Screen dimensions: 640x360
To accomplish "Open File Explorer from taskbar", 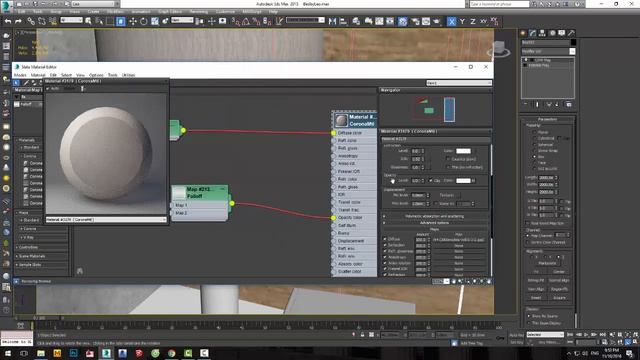I will click(41, 353).
